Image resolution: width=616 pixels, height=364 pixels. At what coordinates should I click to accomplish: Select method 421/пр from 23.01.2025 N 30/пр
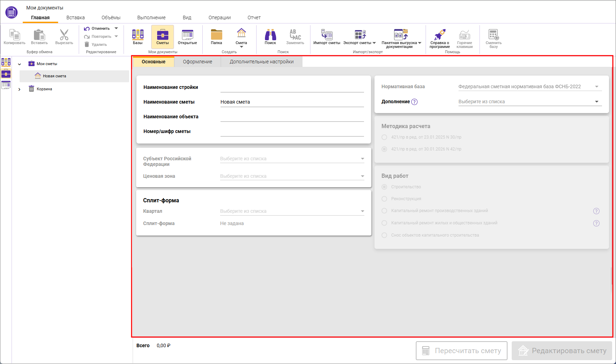(x=384, y=137)
